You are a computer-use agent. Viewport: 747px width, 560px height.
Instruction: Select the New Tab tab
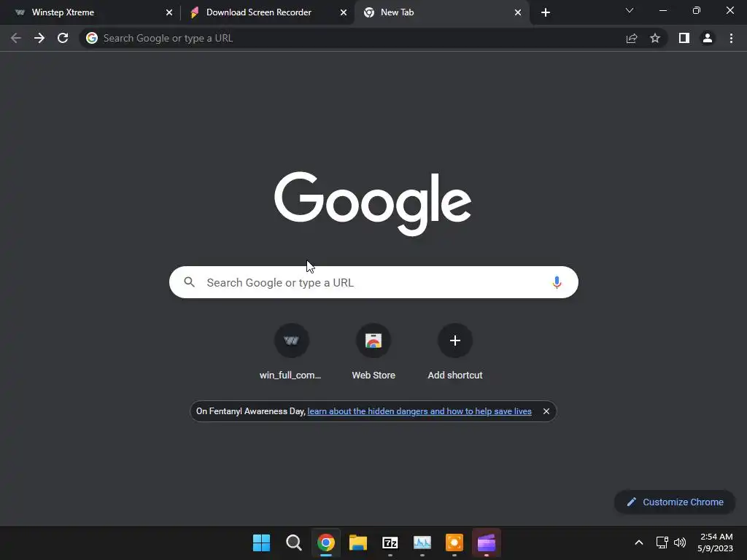pyautogui.click(x=441, y=12)
